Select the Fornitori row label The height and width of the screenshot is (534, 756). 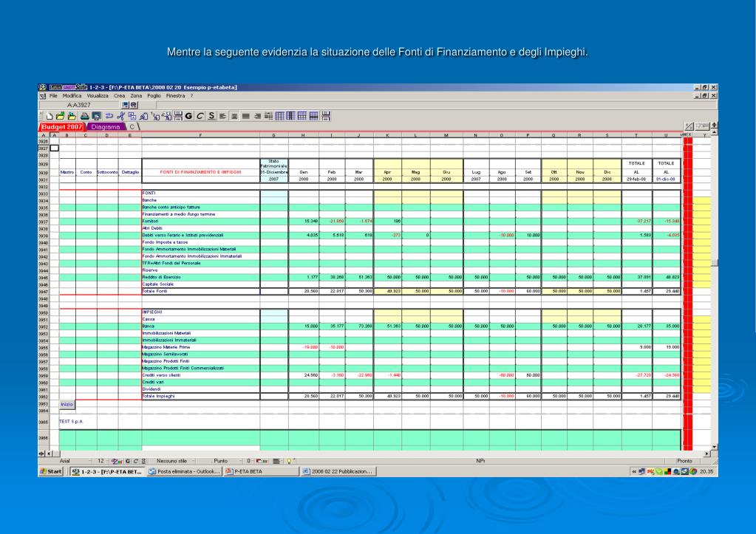pyautogui.click(x=151, y=222)
